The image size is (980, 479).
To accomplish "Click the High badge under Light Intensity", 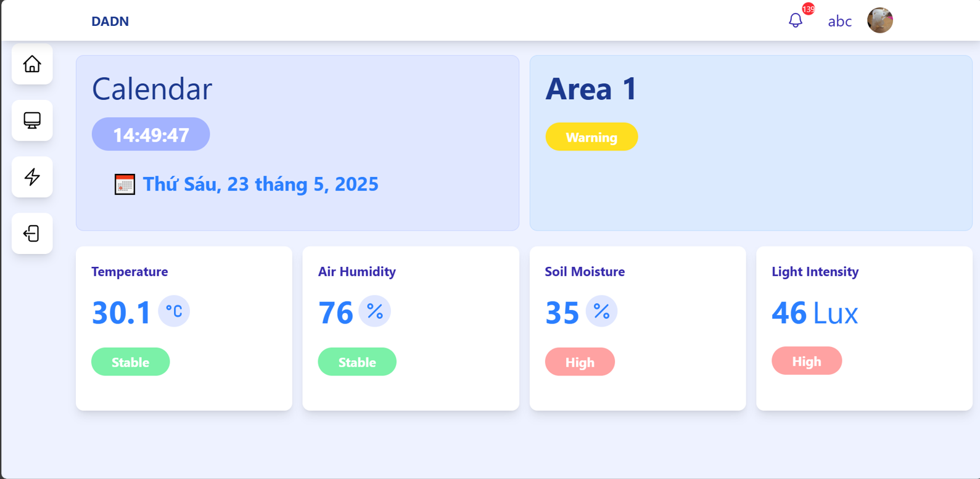I will point(807,361).
